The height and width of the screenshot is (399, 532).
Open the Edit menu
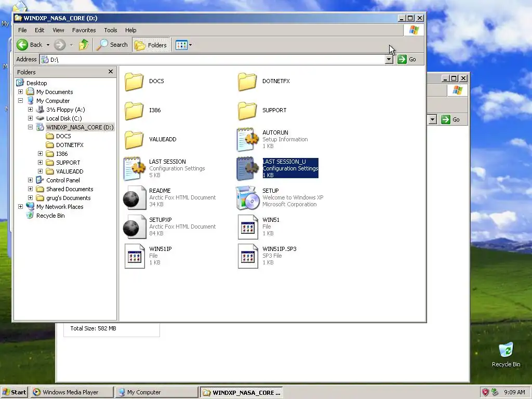(39, 30)
